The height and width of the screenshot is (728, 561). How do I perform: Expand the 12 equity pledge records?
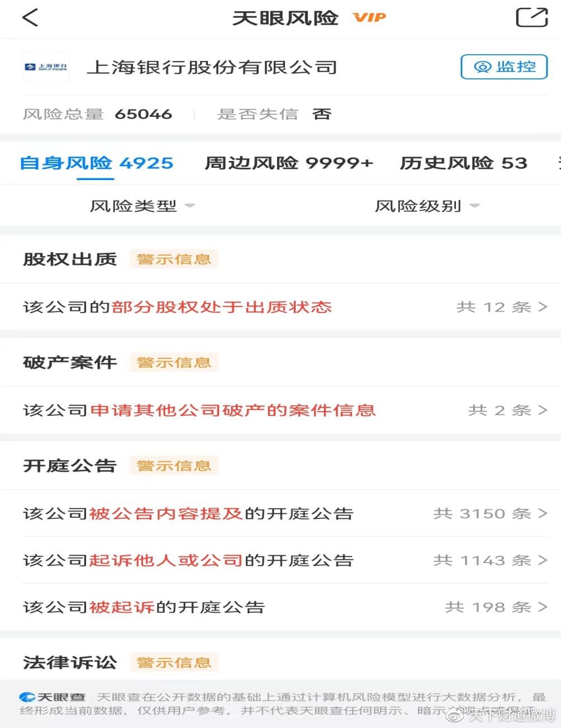501,307
